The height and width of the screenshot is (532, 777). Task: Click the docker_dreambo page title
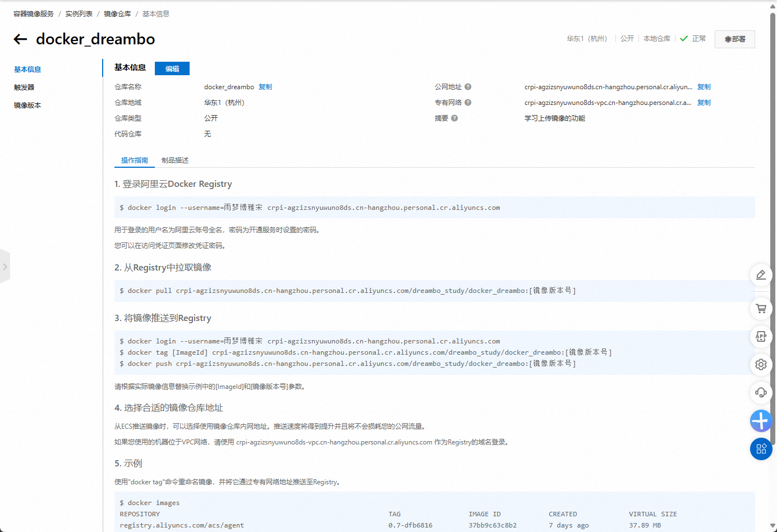[x=95, y=39]
